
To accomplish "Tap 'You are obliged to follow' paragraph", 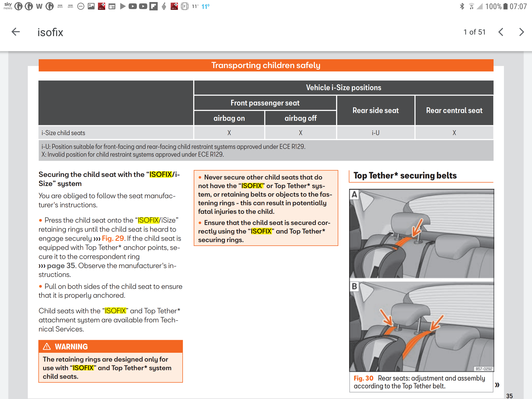I will (x=107, y=200).
